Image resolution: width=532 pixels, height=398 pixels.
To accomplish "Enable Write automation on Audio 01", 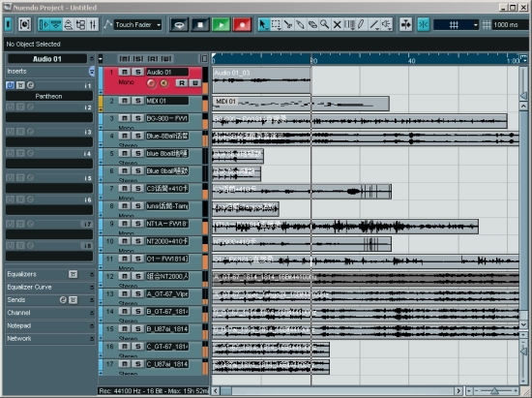I will pos(195,83).
